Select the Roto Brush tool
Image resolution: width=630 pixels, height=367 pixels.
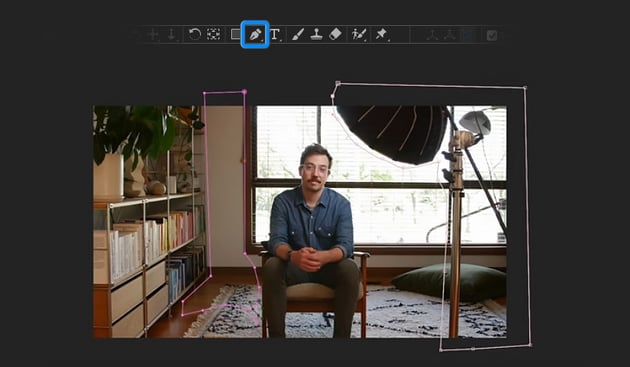pos(358,35)
